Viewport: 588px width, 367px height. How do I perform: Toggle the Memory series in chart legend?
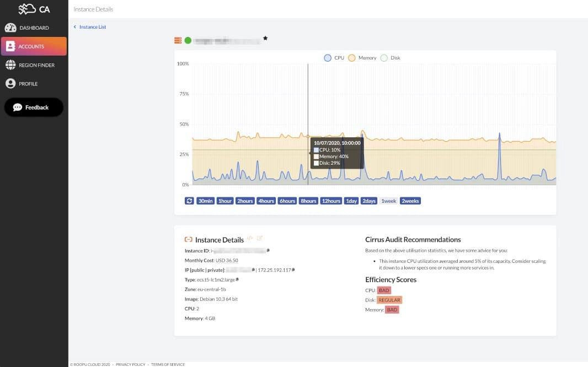(362, 58)
